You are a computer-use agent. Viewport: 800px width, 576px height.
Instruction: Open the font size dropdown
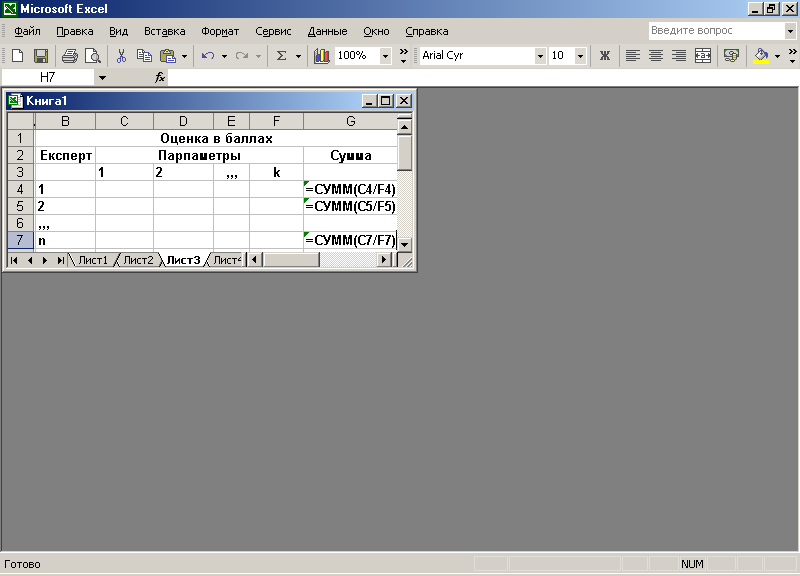coord(580,56)
